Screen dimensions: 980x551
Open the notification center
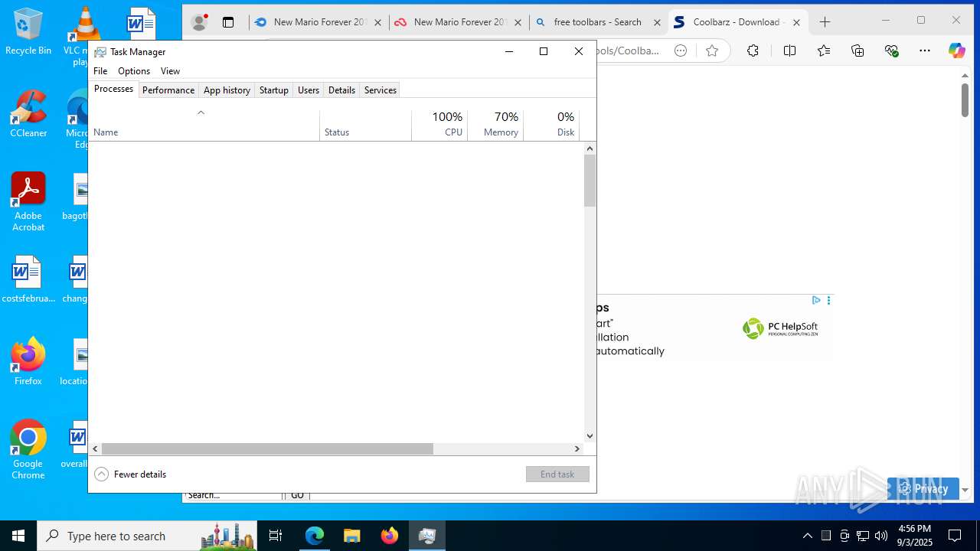pyautogui.click(x=955, y=536)
